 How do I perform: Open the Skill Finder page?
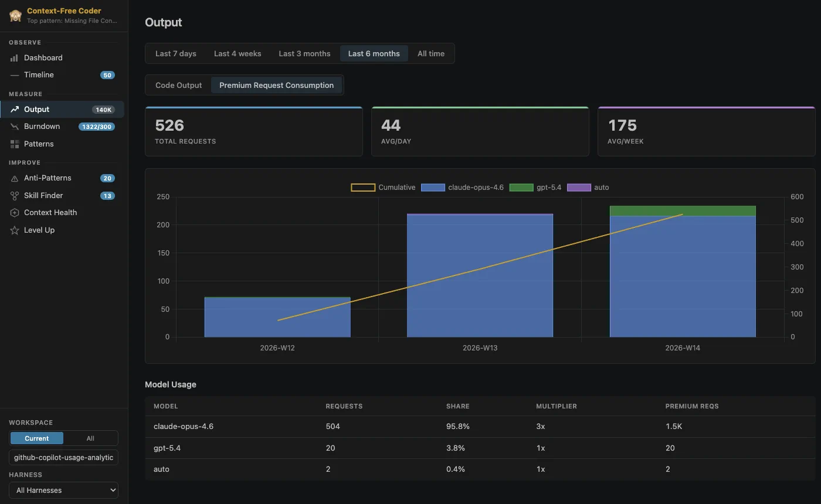(62, 196)
